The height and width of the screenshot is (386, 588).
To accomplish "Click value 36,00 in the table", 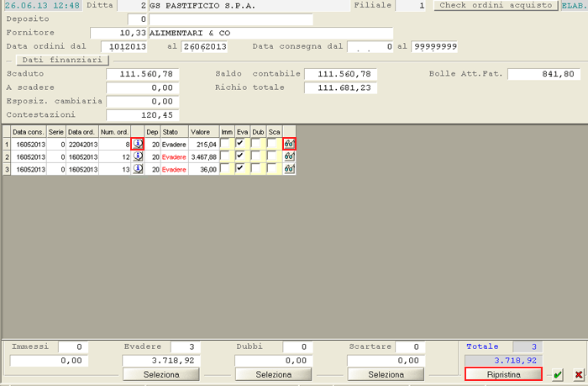I will click(203, 169).
